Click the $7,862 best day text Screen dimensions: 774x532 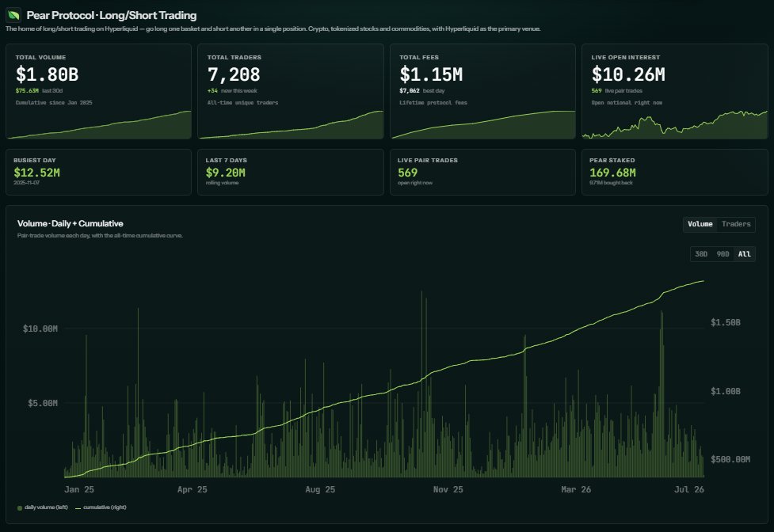pyautogui.click(x=422, y=91)
